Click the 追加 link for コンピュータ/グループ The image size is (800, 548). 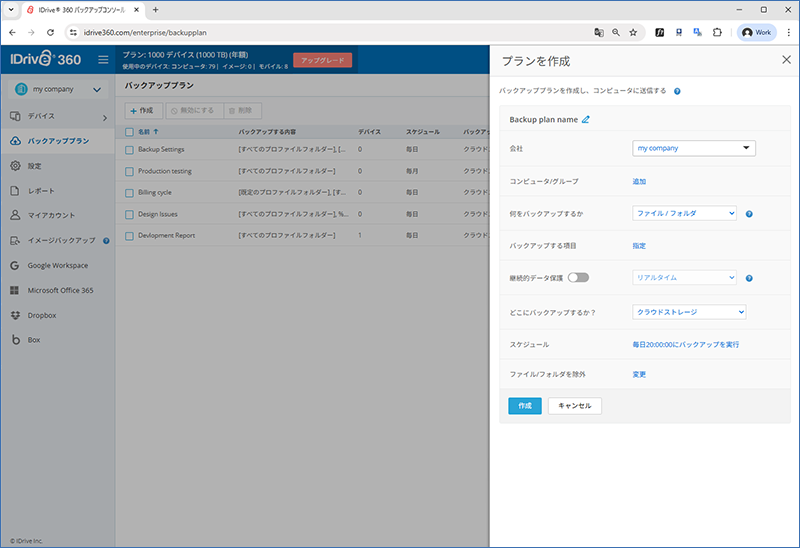tap(639, 181)
